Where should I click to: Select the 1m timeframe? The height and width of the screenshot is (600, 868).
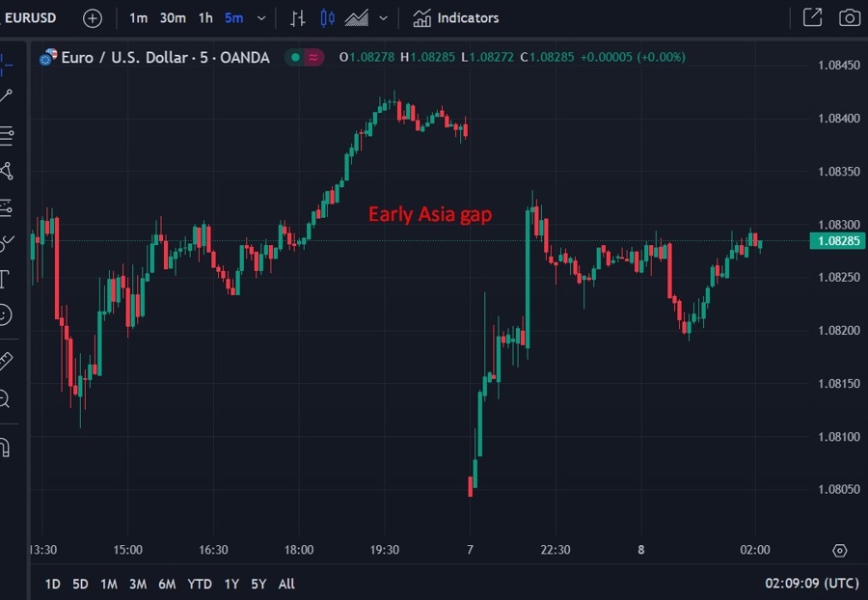[x=138, y=18]
